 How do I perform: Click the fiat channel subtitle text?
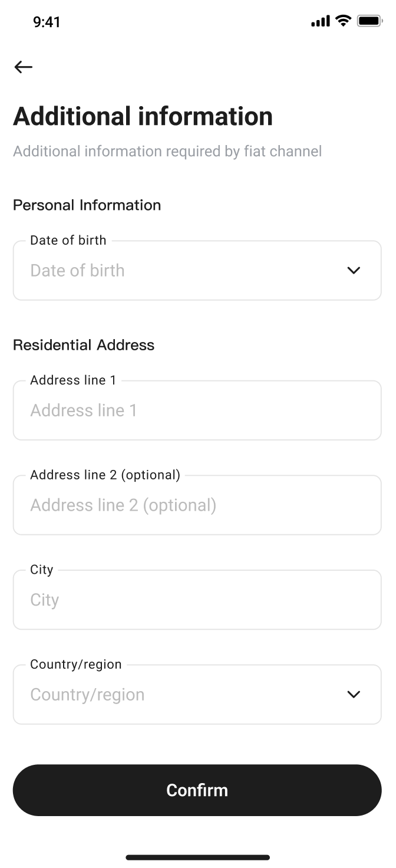click(x=167, y=152)
